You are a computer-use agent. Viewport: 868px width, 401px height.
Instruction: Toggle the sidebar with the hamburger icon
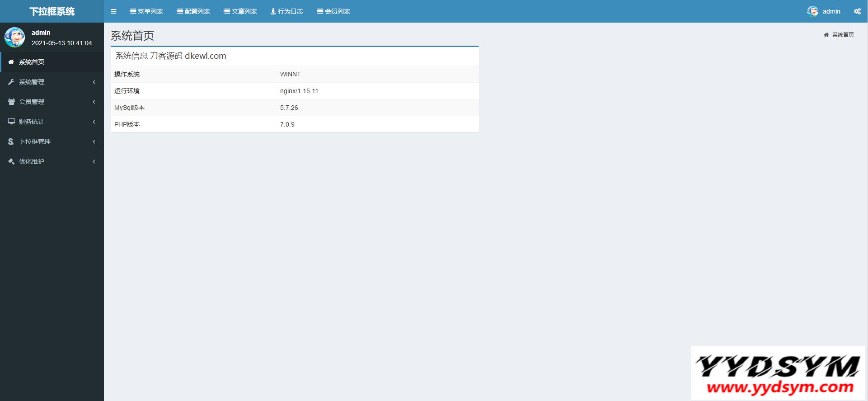[113, 11]
